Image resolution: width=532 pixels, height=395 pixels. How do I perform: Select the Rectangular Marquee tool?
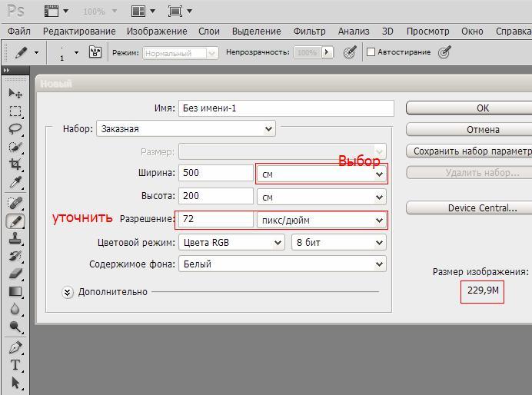click(x=15, y=111)
